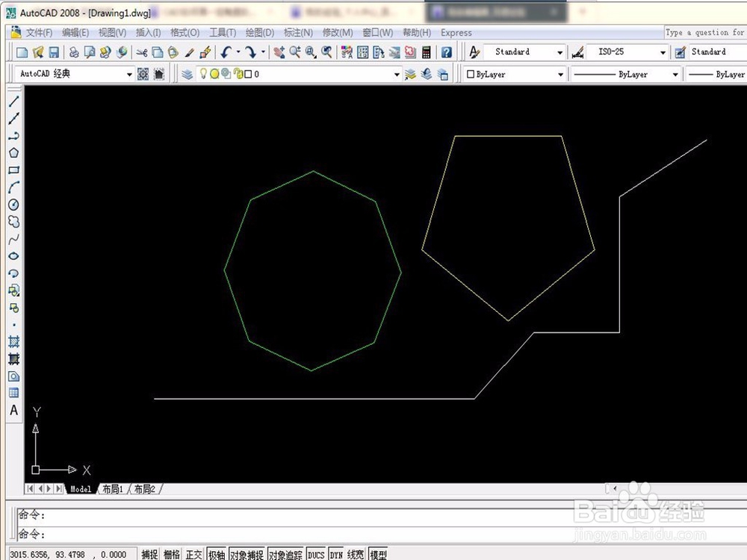Select the Gradient tool
Viewport: 747px width, 560px height.
coord(13,358)
